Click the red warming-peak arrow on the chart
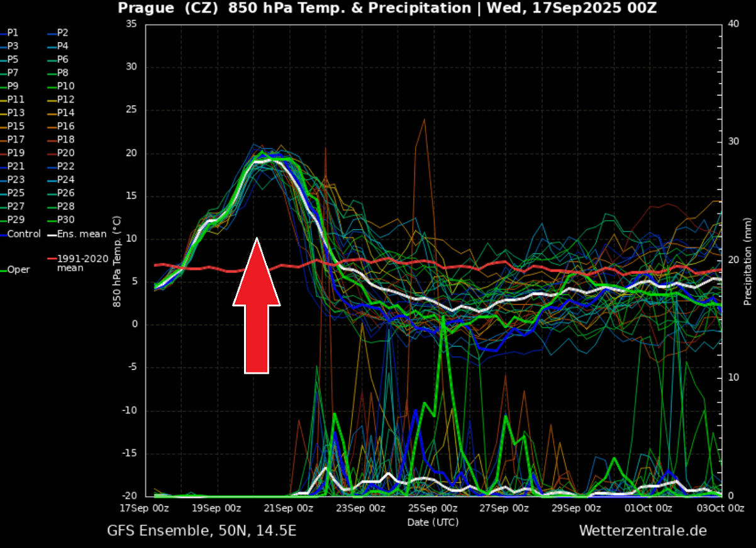 click(x=258, y=302)
